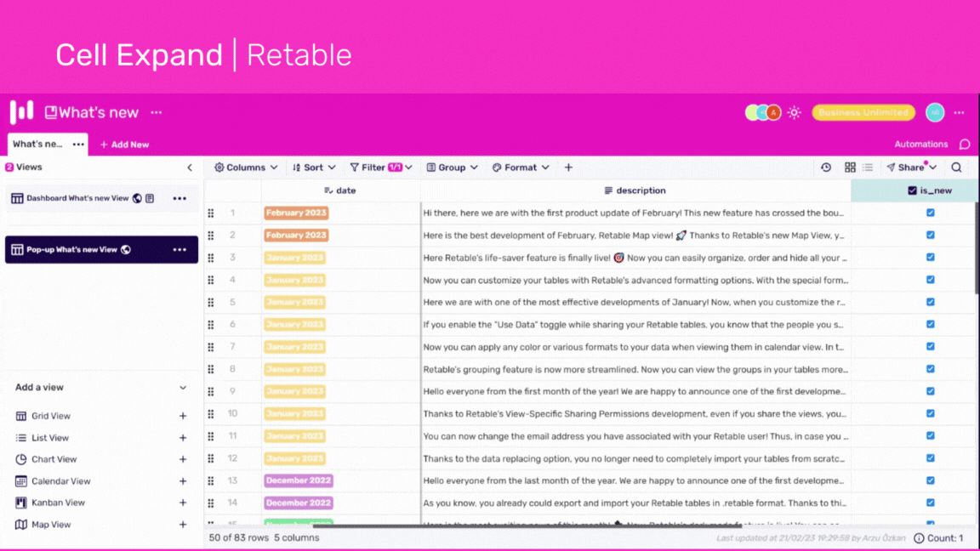Uncheck is_new for row 9

(x=931, y=392)
